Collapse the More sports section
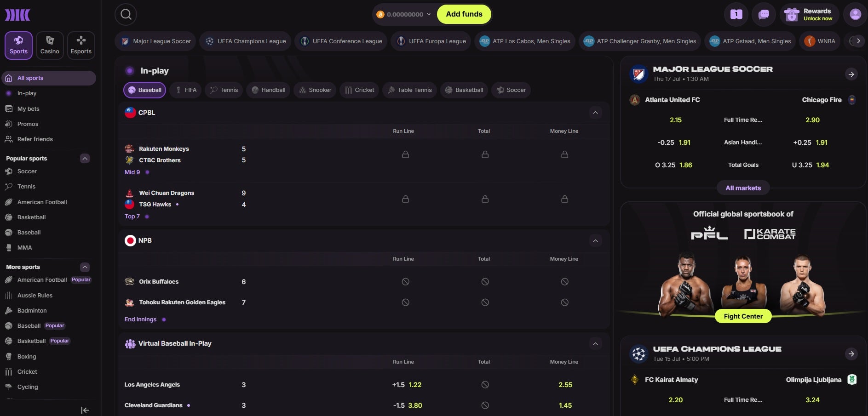The image size is (868, 416). 85,267
